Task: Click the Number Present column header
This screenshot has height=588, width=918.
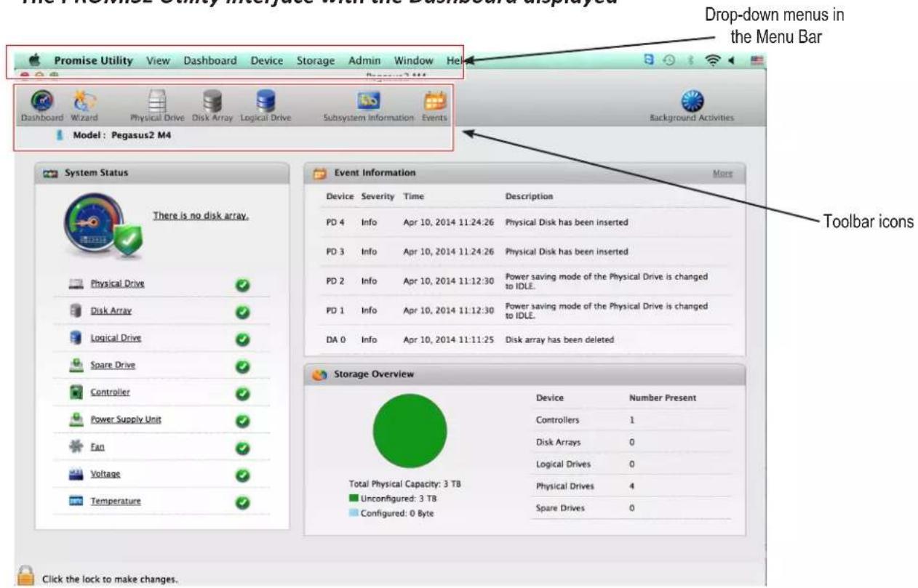Action: 662,398
